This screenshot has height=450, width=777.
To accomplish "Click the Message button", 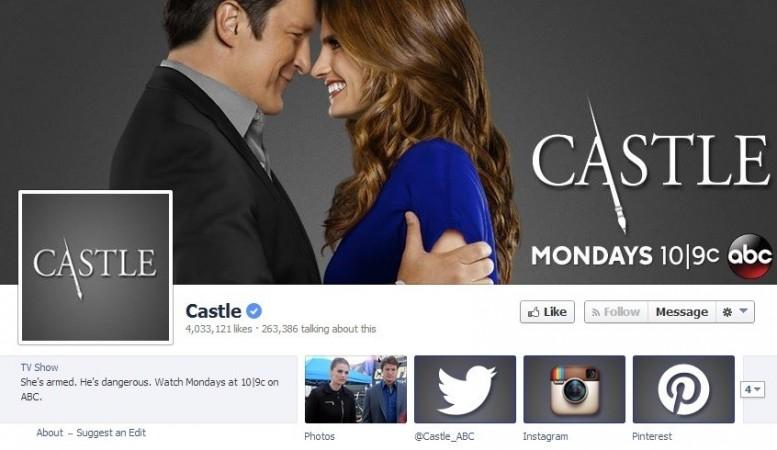I will click(x=682, y=312).
